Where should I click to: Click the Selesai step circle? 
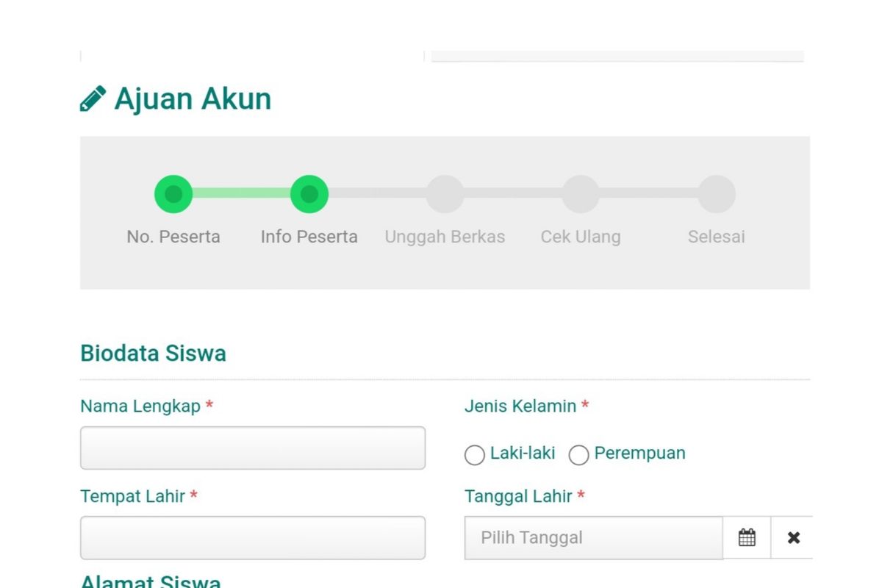pos(715,193)
